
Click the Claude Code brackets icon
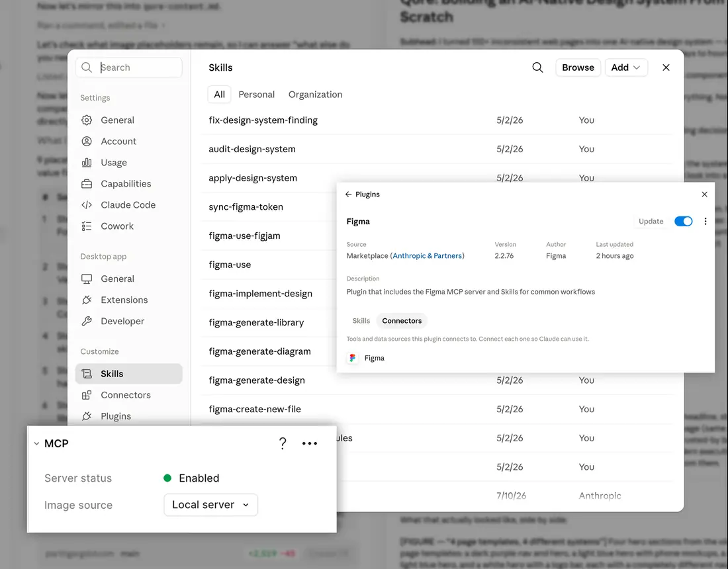(x=87, y=204)
